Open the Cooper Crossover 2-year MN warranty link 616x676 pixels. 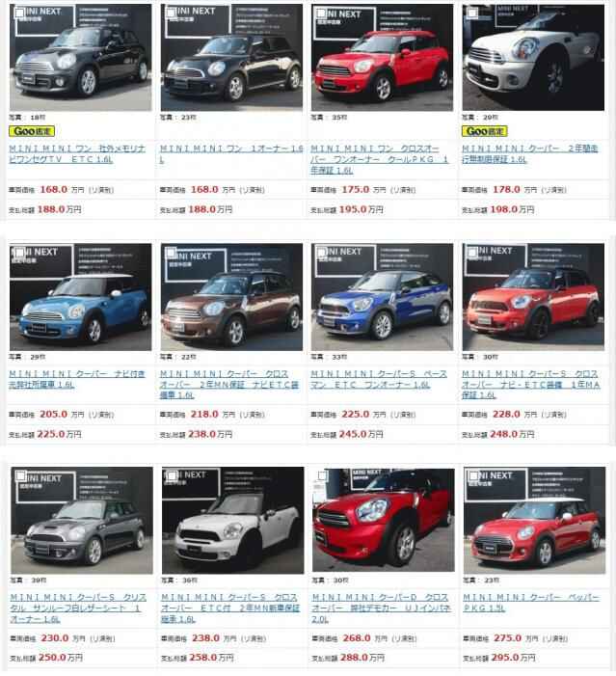(x=229, y=384)
